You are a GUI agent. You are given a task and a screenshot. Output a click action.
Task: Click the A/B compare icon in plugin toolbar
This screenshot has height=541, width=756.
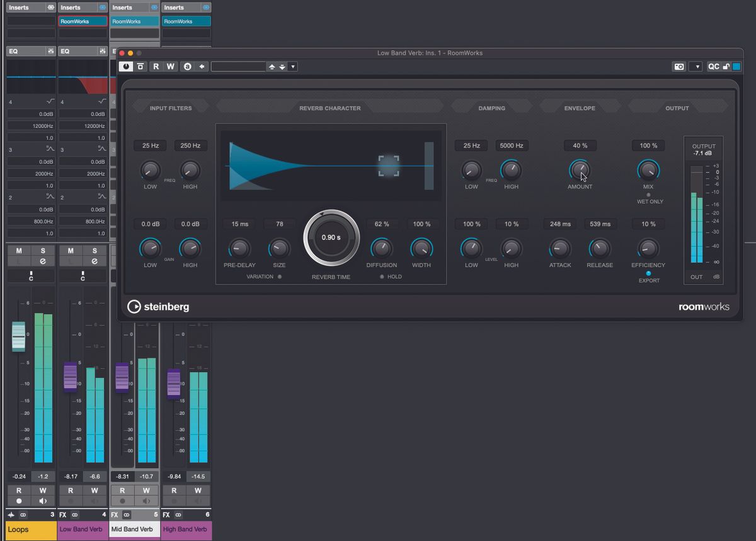pos(187,66)
